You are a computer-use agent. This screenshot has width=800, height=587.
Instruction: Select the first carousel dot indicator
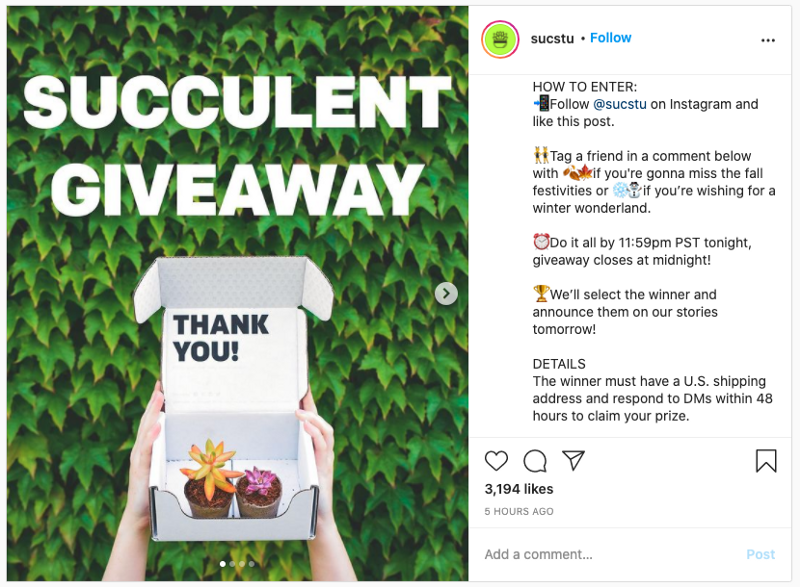tap(222, 564)
